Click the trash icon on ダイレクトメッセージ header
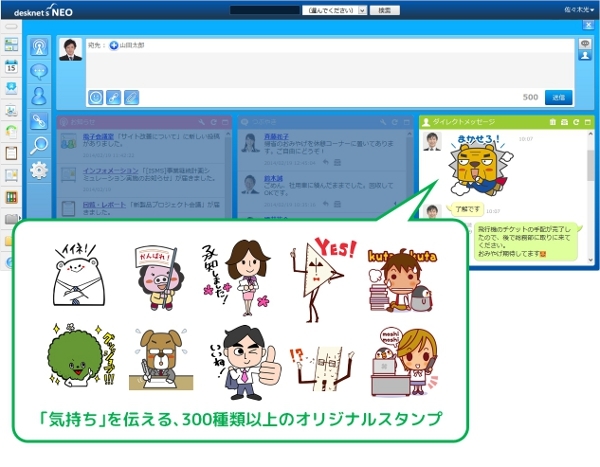The width and height of the screenshot is (600, 467). click(x=553, y=122)
